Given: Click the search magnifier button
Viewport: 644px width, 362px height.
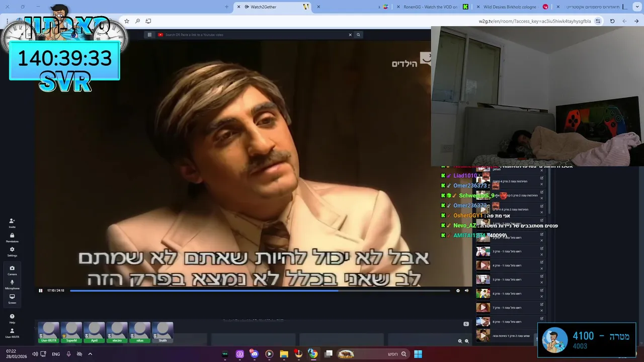Looking at the screenshot, I should tap(358, 35).
